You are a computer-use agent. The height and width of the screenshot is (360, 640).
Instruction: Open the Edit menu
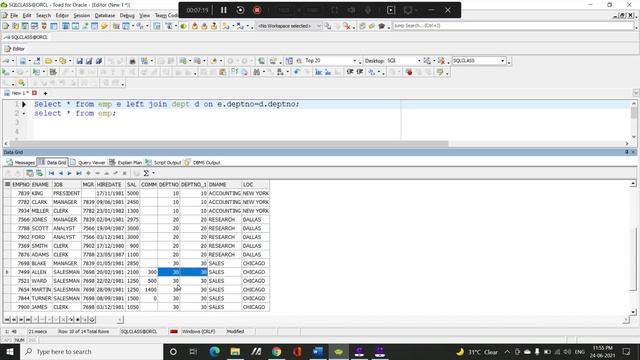(27, 15)
